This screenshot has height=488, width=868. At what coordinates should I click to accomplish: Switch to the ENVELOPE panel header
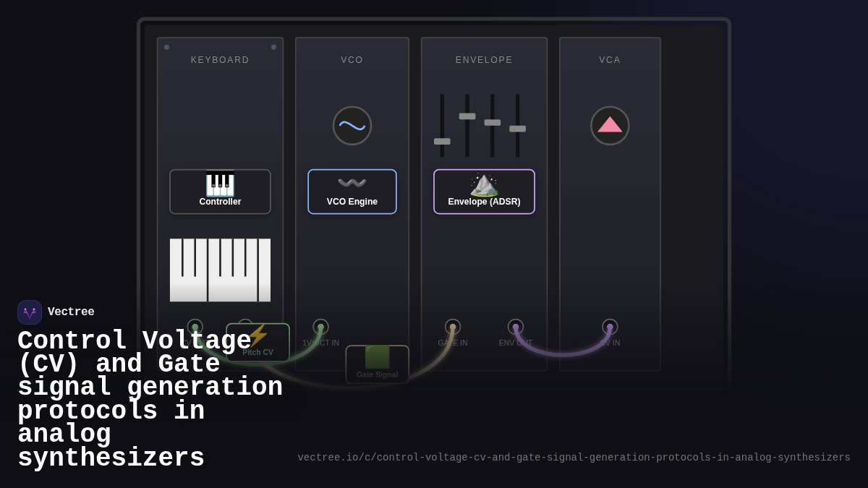[x=484, y=60]
